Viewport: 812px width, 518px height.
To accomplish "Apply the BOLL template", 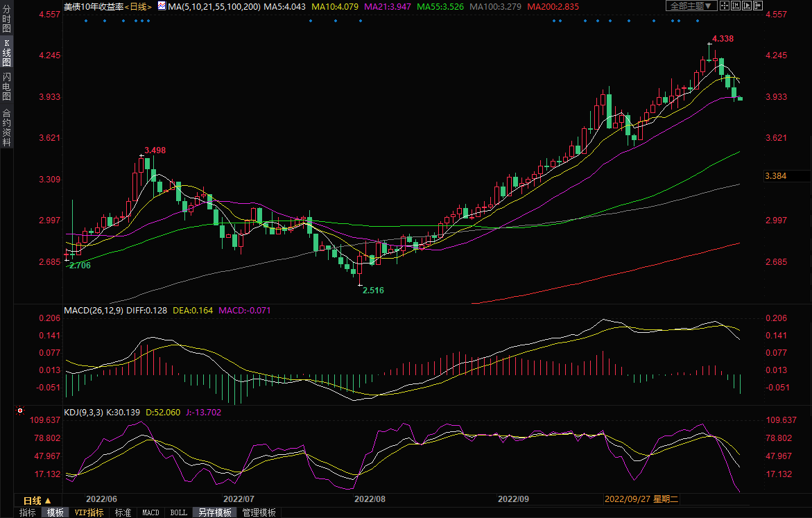I will click(x=178, y=512).
